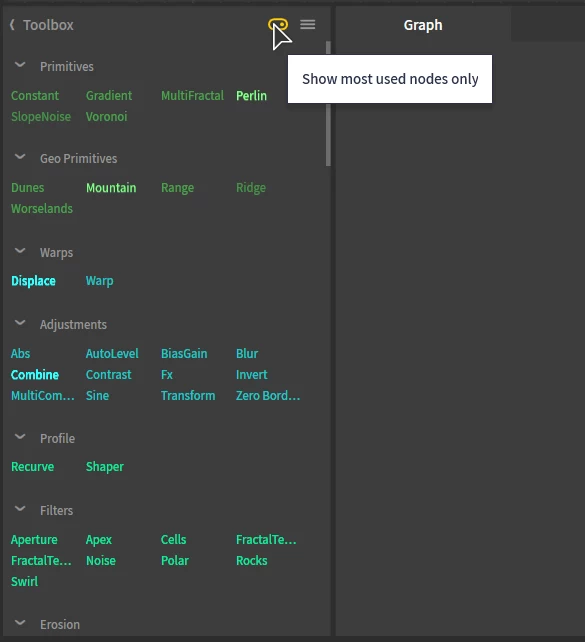Collapse the Adjustments section chevron
This screenshot has width=585, height=642.
[20, 323]
